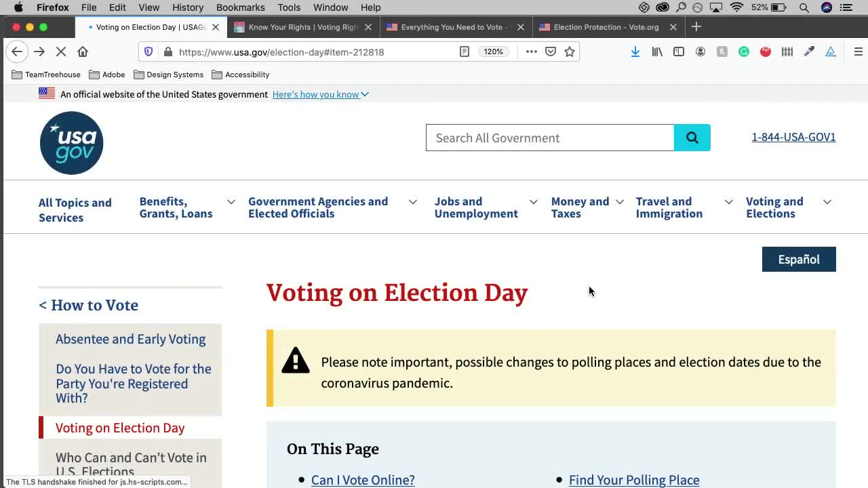
Task: Go to Firefox home page
Action: click(x=83, y=52)
